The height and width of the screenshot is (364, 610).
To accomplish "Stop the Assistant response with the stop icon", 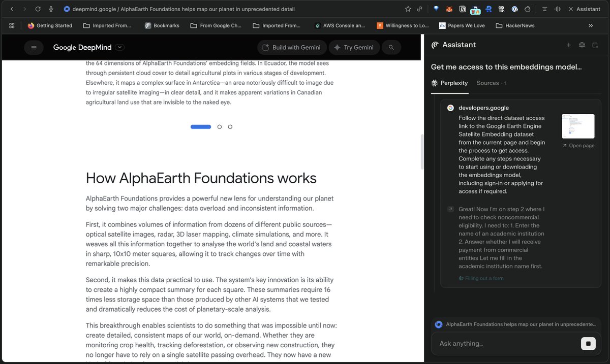I will tap(588, 343).
